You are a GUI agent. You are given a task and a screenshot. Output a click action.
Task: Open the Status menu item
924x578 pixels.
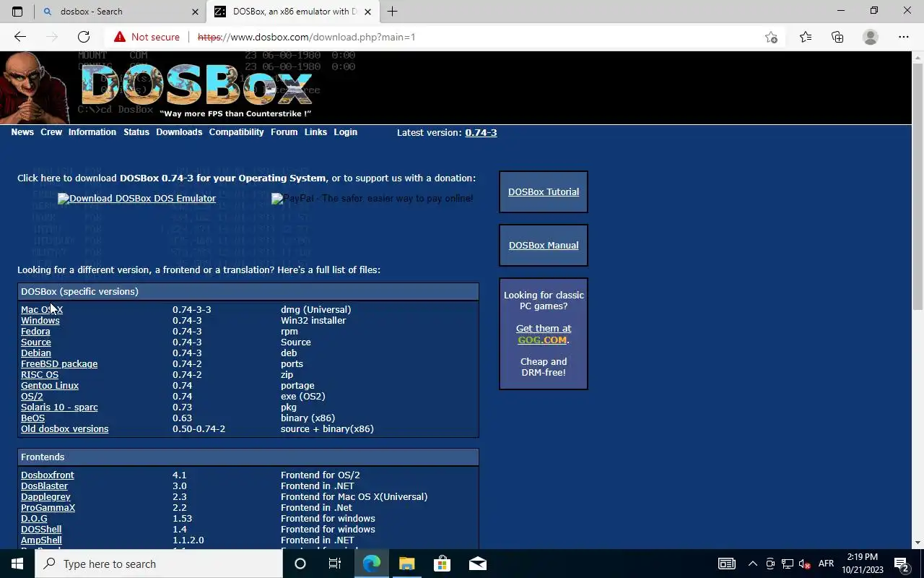click(x=136, y=132)
